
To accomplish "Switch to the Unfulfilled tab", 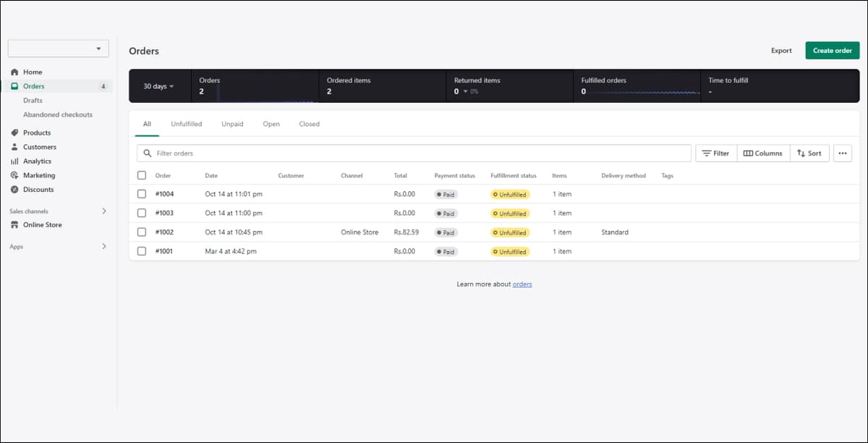I will tap(187, 124).
